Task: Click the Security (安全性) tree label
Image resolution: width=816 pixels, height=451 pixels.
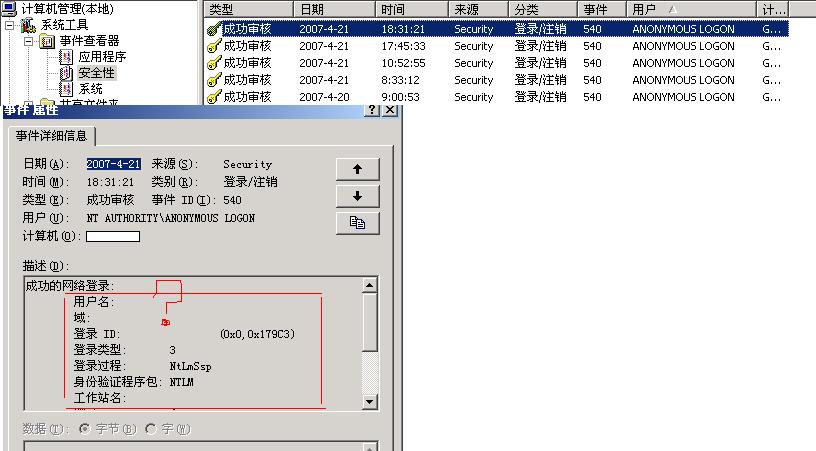Action: tap(96, 73)
